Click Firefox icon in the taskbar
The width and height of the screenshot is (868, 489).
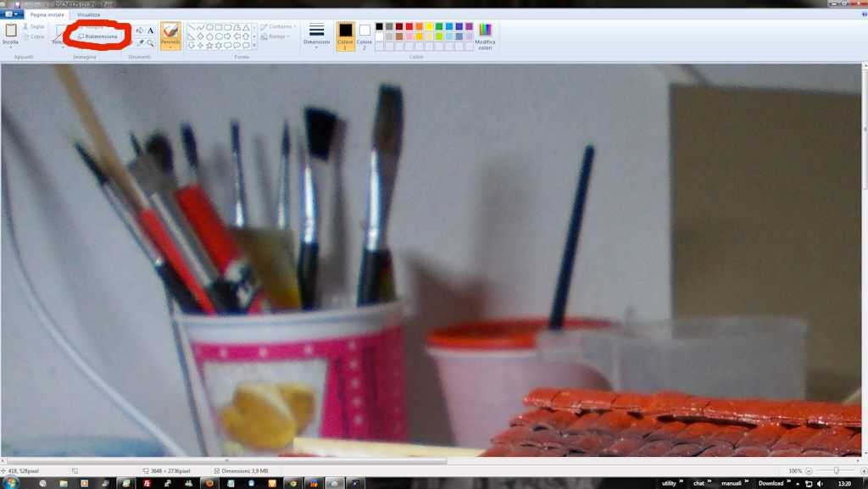pos(209,483)
